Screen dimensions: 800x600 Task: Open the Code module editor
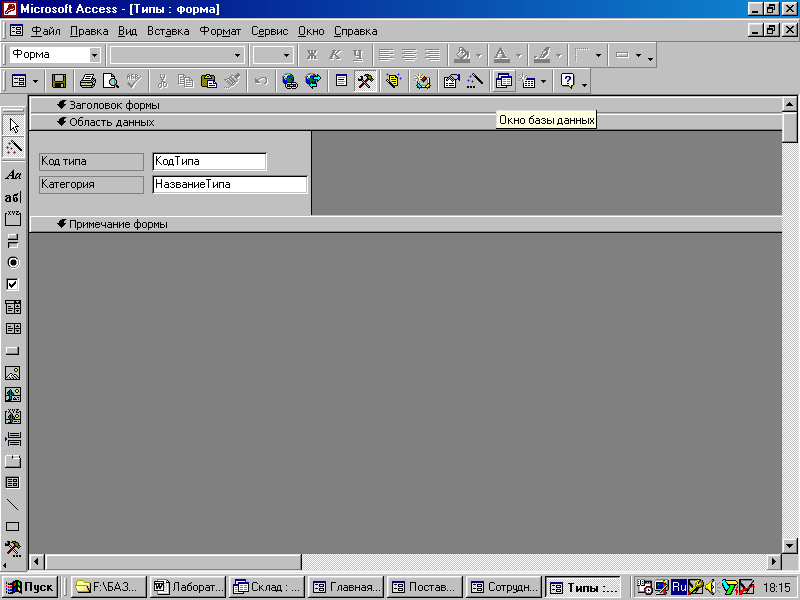pyautogui.click(x=422, y=81)
